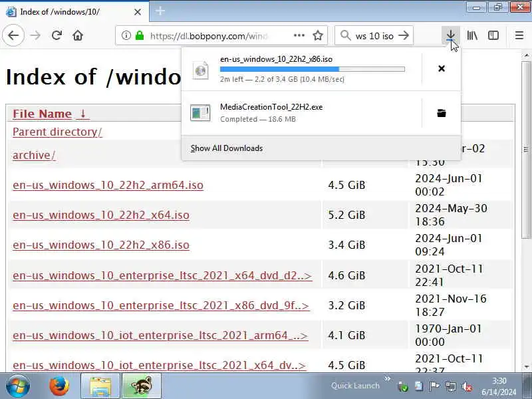Click the MediaCreationTool exe file icon

coord(200,113)
